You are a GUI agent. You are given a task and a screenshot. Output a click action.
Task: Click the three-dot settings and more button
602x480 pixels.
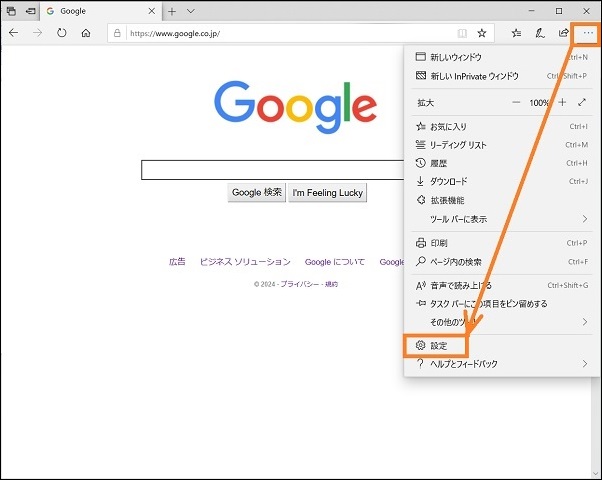(586, 32)
